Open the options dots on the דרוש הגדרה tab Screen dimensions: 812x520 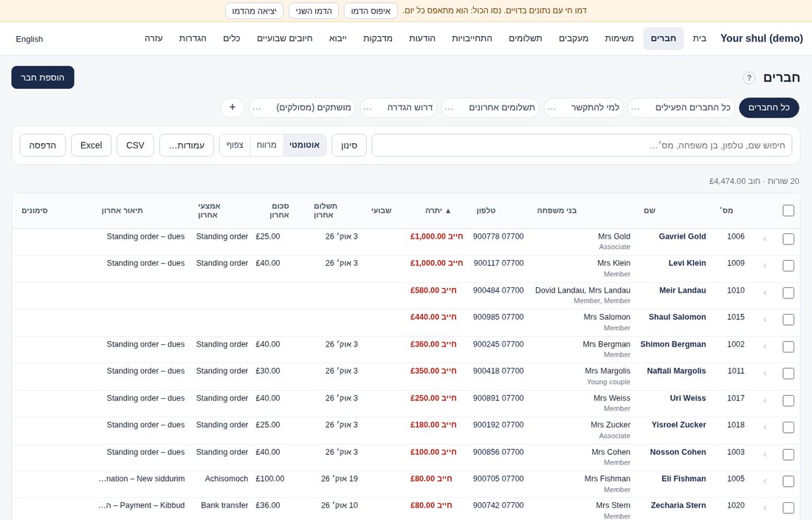(368, 108)
